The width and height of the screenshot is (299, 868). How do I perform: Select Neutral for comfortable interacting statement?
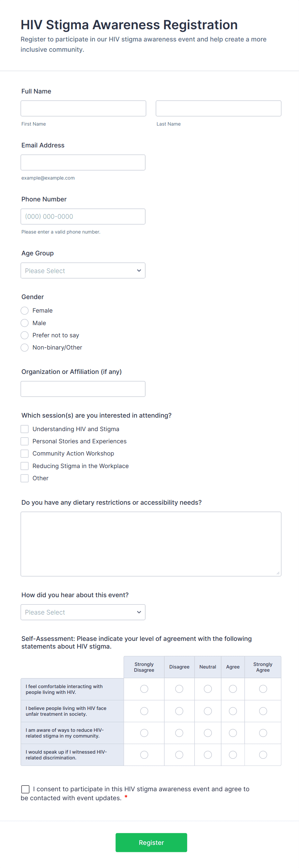(x=207, y=689)
